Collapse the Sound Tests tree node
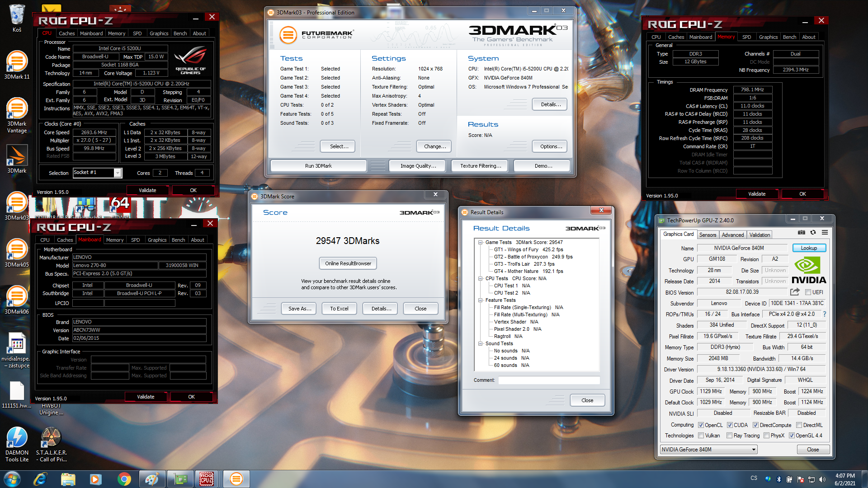Image resolution: width=868 pixels, height=488 pixels. click(480, 344)
